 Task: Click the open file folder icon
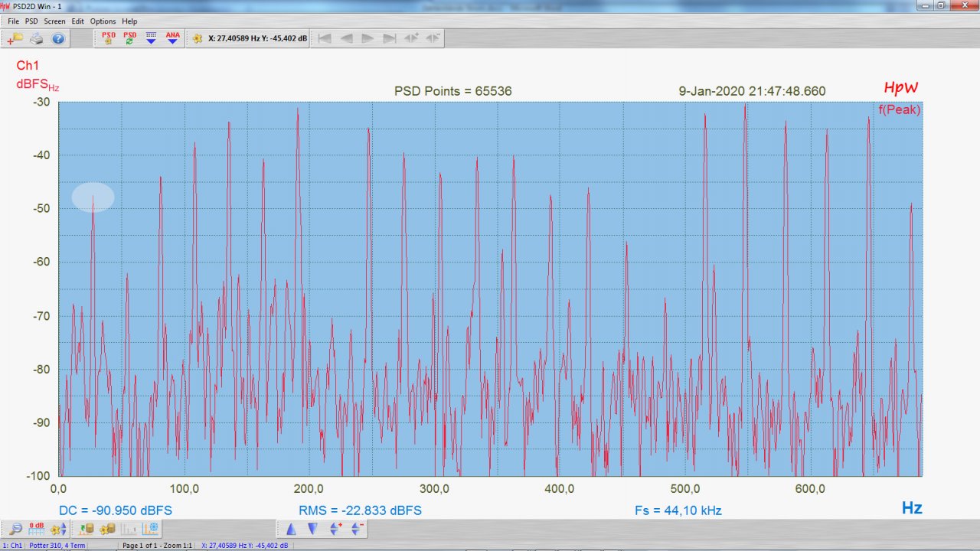pyautogui.click(x=15, y=38)
